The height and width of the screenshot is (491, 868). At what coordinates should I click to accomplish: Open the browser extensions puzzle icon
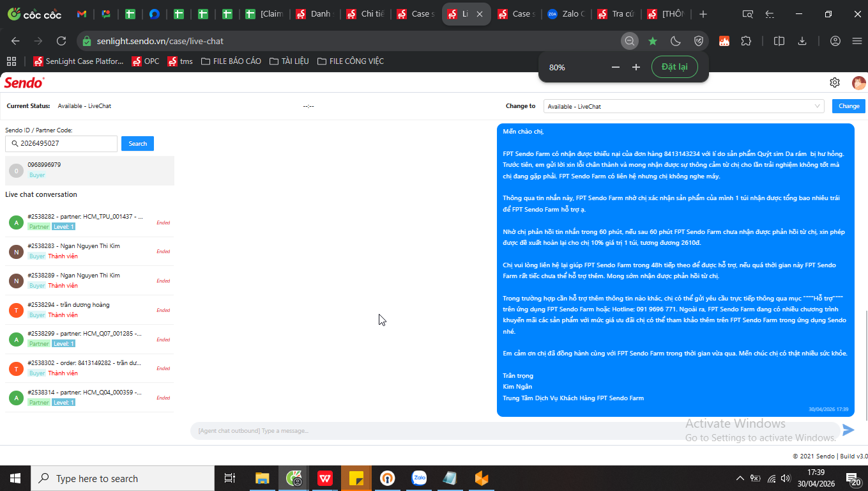point(746,41)
